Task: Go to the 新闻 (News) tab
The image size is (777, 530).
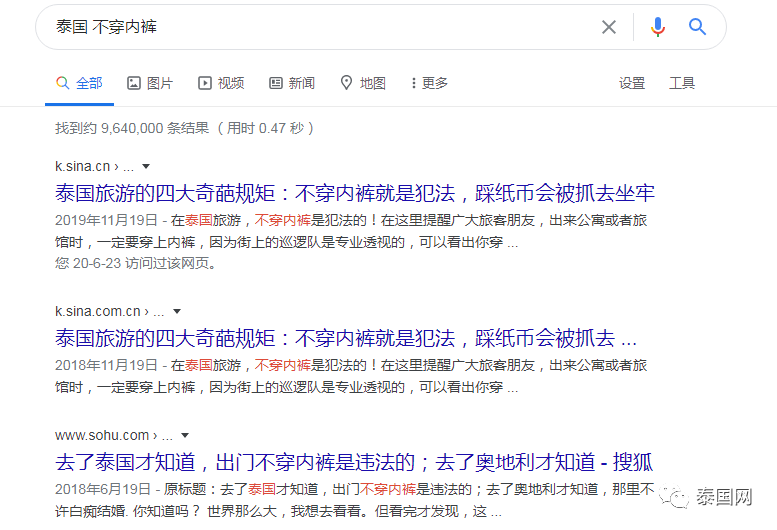Action: (x=291, y=83)
